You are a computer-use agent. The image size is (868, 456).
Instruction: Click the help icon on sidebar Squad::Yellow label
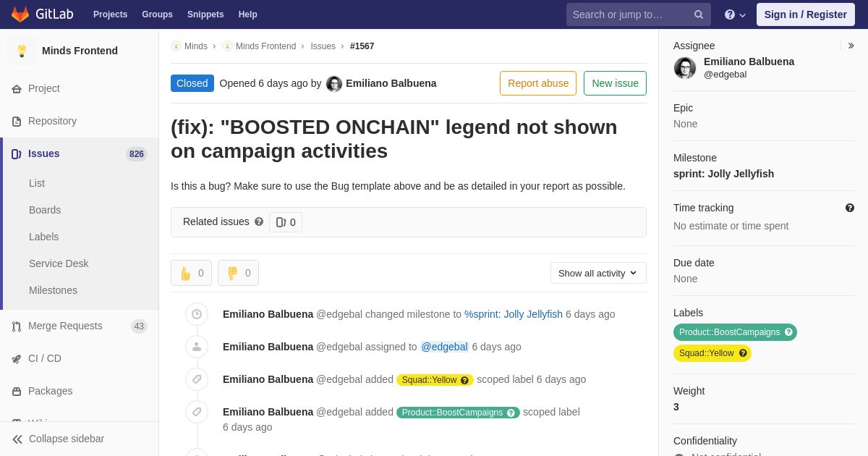point(743,353)
